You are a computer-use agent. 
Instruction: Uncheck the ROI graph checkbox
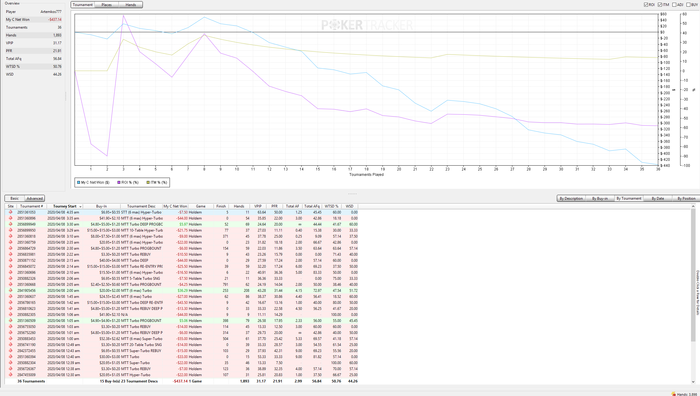click(x=646, y=4)
